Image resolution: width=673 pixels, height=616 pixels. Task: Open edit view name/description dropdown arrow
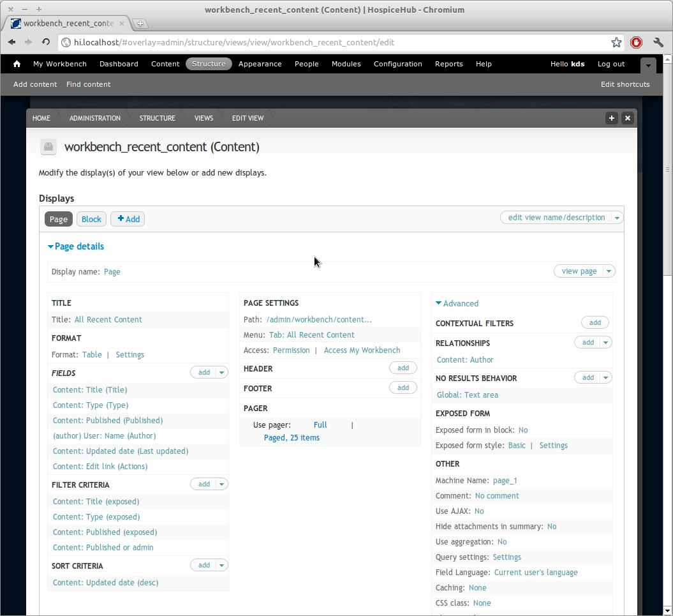(617, 218)
